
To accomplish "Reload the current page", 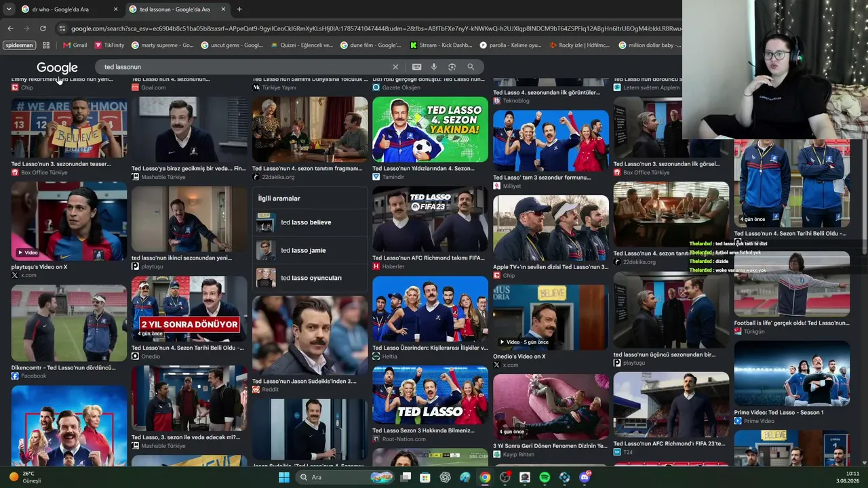I will click(43, 28).
